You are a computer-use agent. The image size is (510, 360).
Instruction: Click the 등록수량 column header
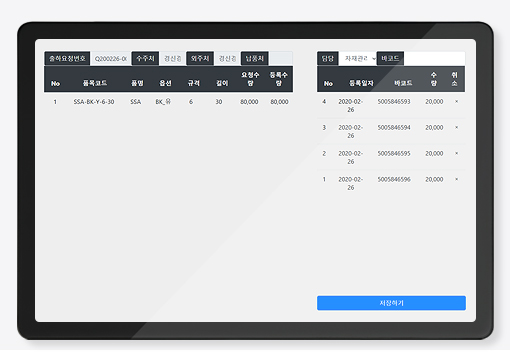[x=279, y=79]
